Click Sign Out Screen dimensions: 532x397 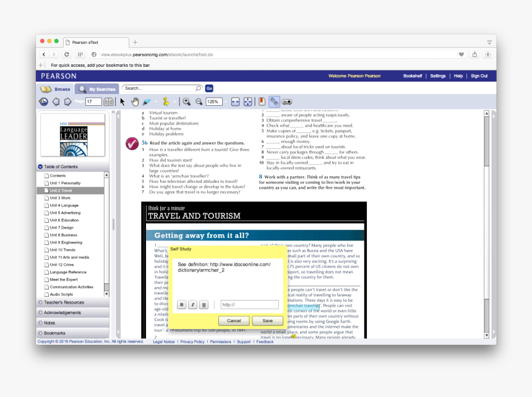click(x=479, y=76)
